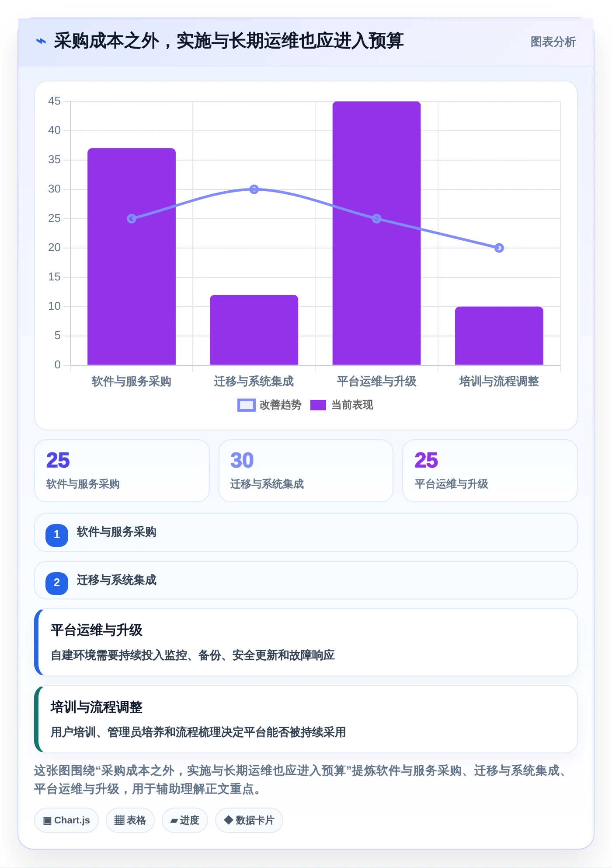Click the 迁移与系统集成 x-axis label
Image resolution: width=612 pixels, height=868 pixels.
254,381
